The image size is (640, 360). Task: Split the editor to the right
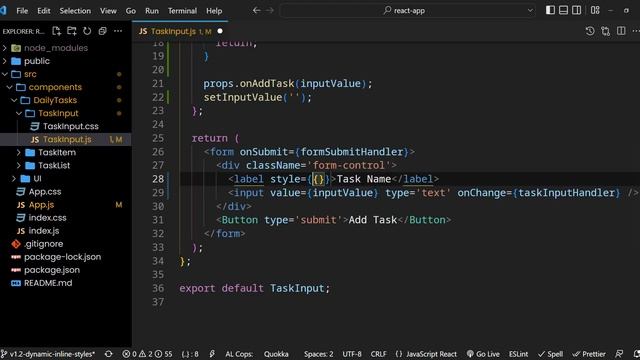click(621, 31)
